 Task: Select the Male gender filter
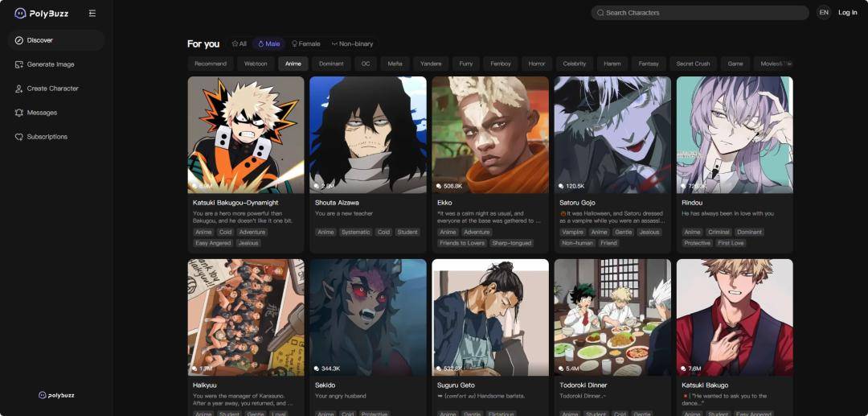tap(269, 43)
